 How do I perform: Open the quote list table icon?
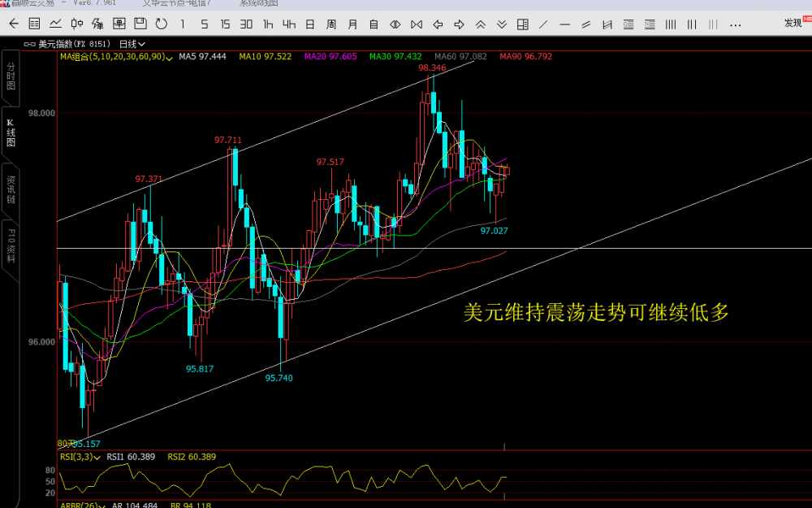(34, 24)
